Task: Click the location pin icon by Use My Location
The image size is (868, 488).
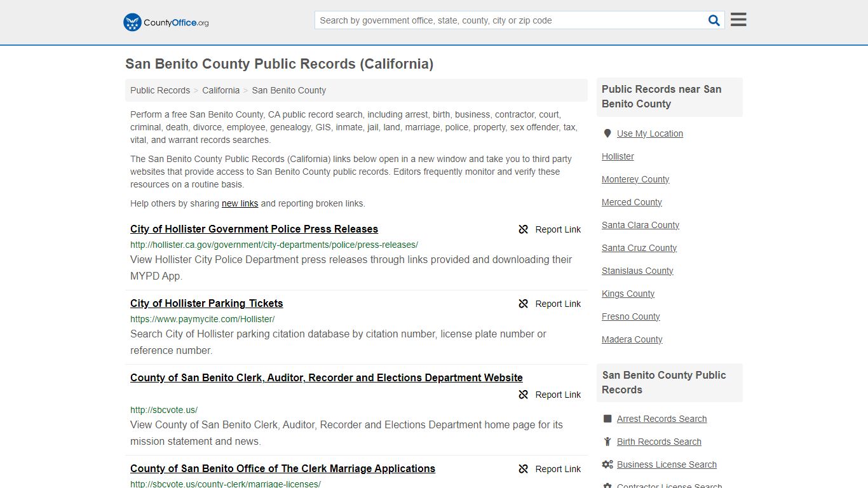Action: [607, 133]
